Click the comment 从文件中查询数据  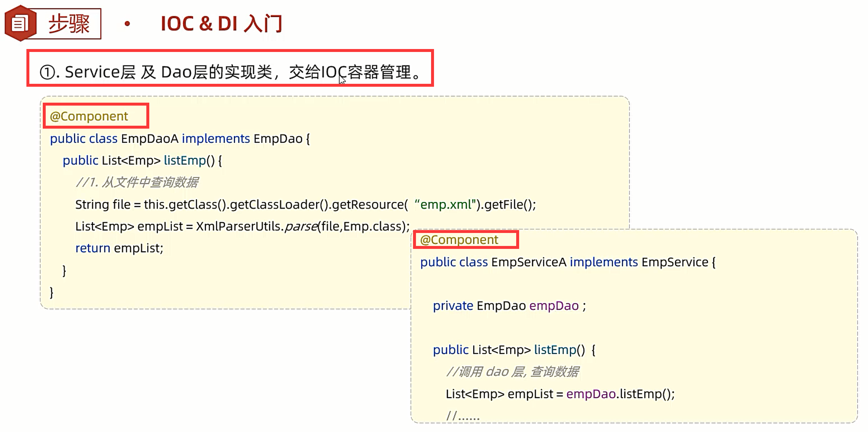click(137, 182)
